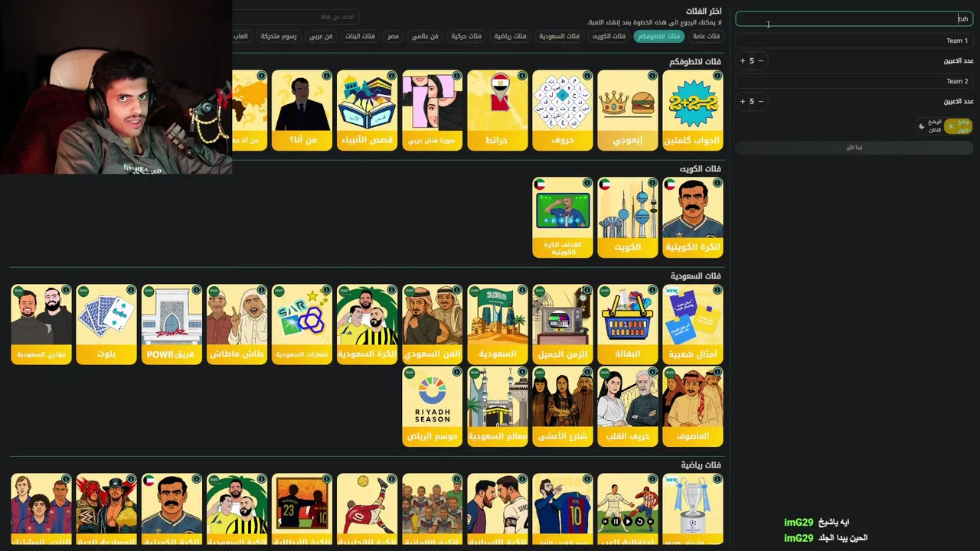Switch to فئات عامة tab
The width and height of the screenshot is (980, 551).
pyautogui.click(x=706, y=36)
